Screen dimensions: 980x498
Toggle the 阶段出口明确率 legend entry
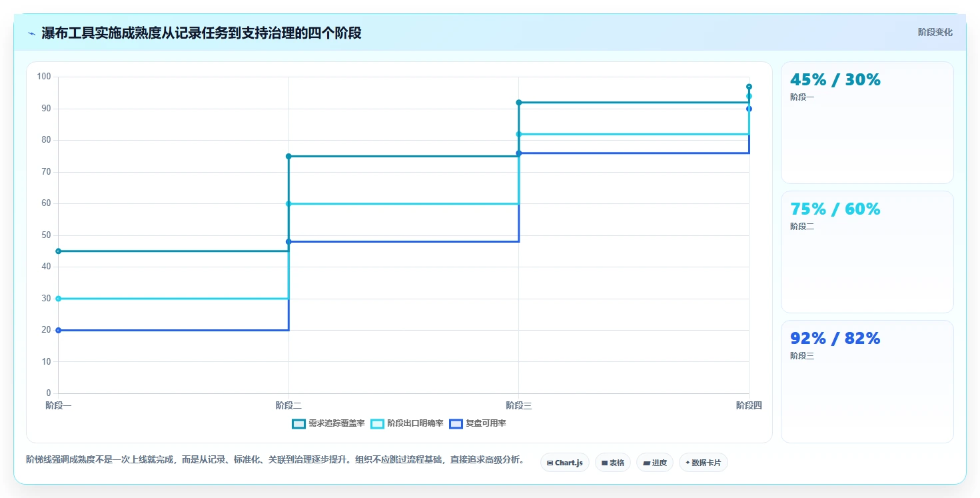pyautogui.click(x=407, y=423)
